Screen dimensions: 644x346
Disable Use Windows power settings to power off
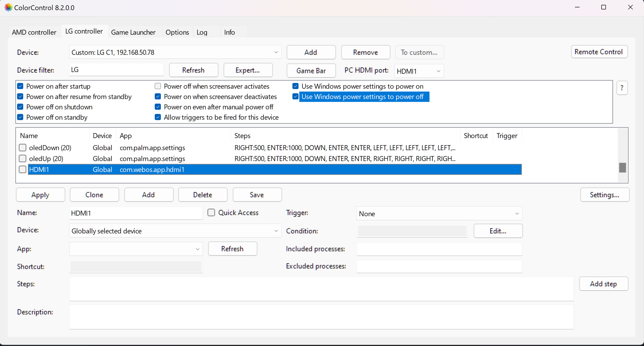[295, 96]
